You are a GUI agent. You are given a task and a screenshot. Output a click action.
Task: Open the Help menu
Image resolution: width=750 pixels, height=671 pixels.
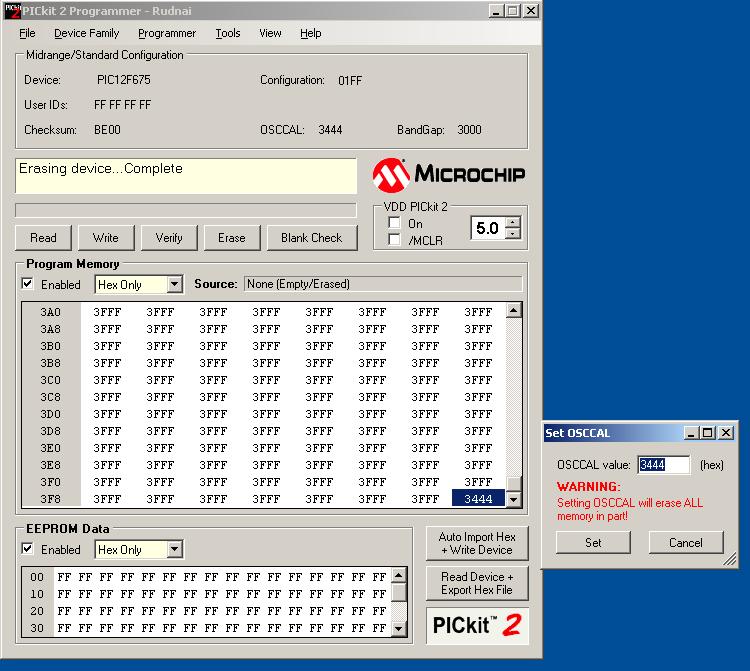(310, 33)
